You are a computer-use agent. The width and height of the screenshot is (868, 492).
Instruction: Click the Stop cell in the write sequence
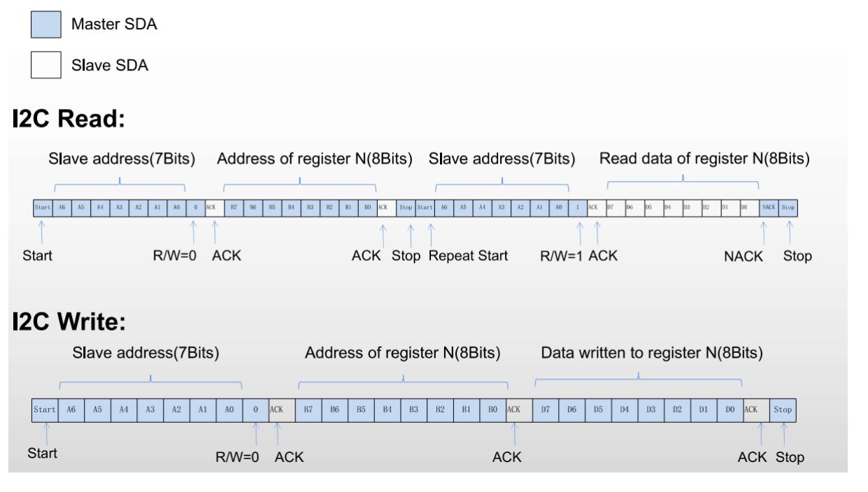point(782,410)
